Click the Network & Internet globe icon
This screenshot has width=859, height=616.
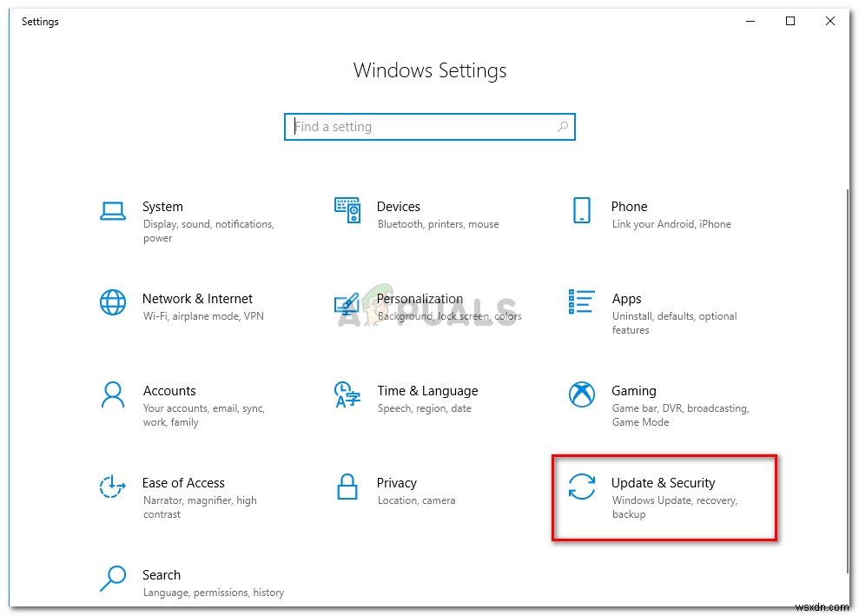coord(113,302)
